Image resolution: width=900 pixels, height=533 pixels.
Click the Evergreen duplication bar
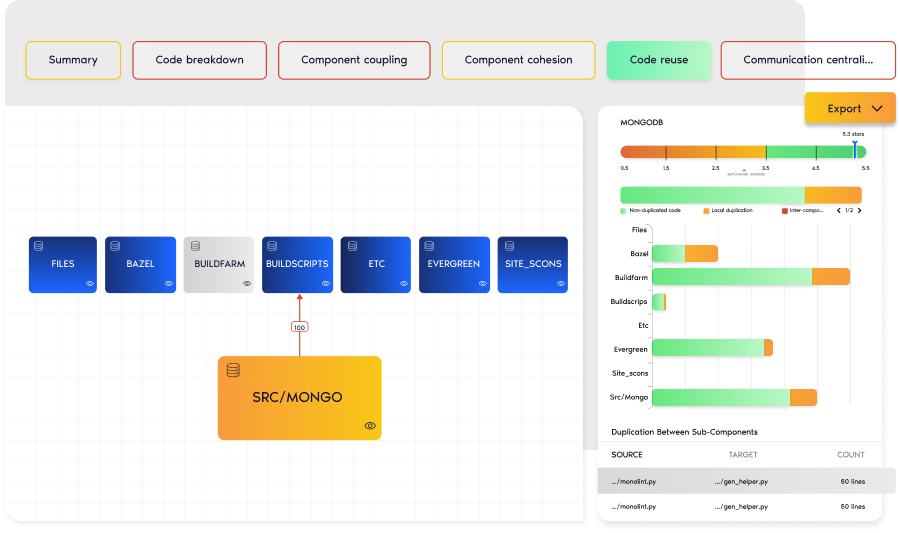(x=712, y=348)
